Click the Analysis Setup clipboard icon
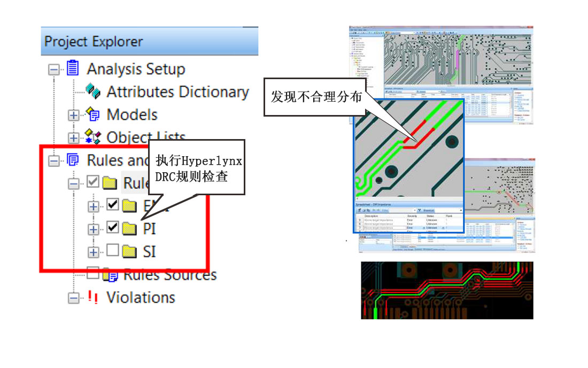This screenshot has width=588, height=368. [73, 68]
